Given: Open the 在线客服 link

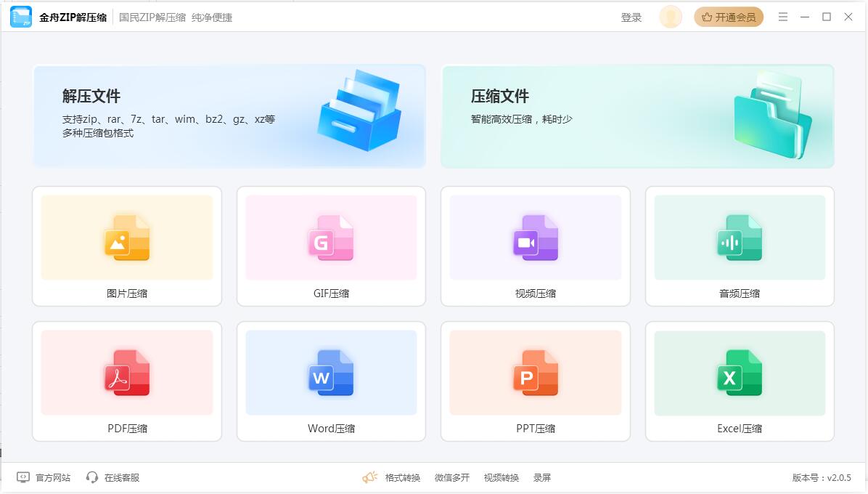Looking at the screenshot, I should (122, 477).
